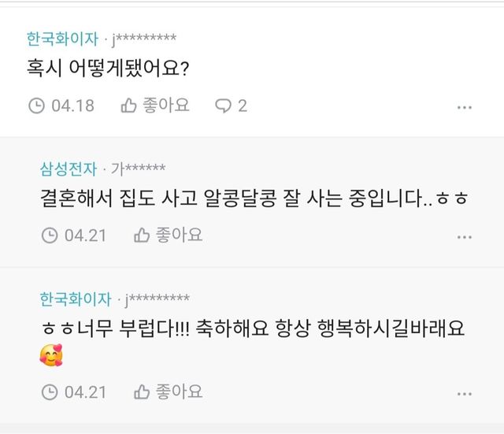Click the smiling hearts emoji
Screen dimensions: 504x434
click(51, 356)
